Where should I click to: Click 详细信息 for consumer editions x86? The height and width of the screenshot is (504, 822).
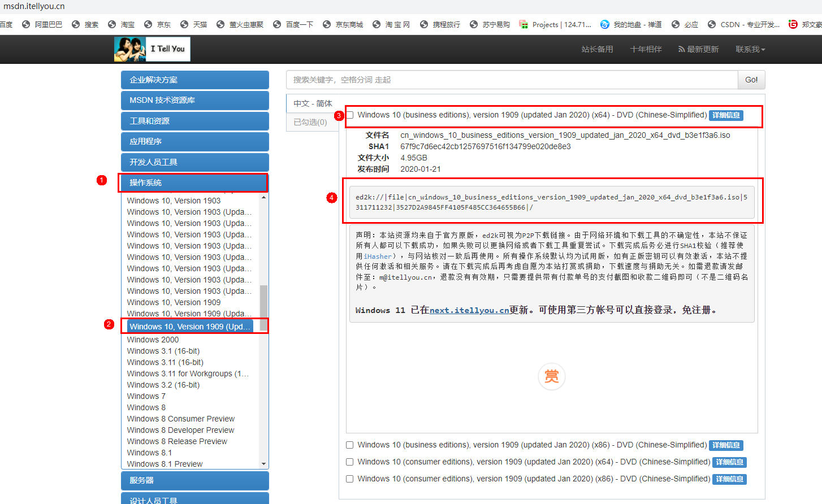[x=729, y=479]
